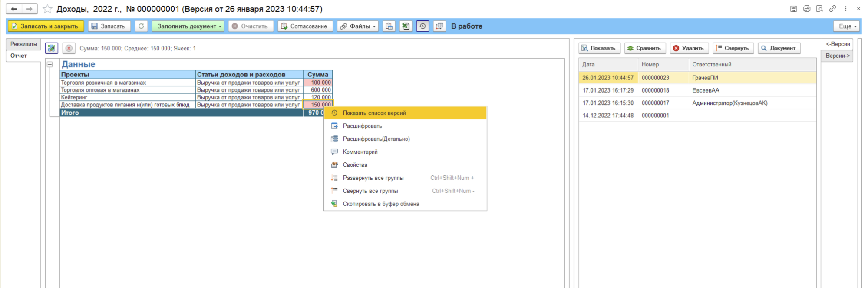Click the favorite star icon beside title

click(x=47, y=9)
